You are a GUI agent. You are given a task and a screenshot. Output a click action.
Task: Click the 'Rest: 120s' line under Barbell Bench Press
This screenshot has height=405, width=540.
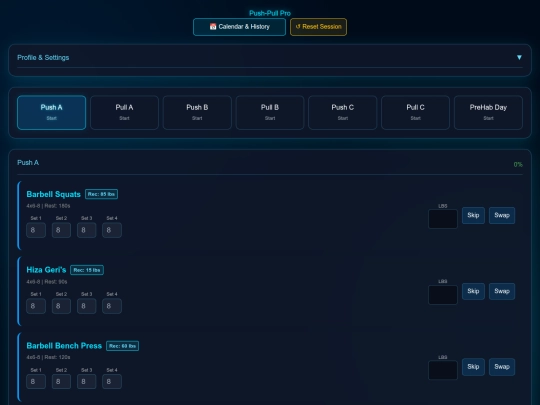pyautogui.click(x=48, y=357)
